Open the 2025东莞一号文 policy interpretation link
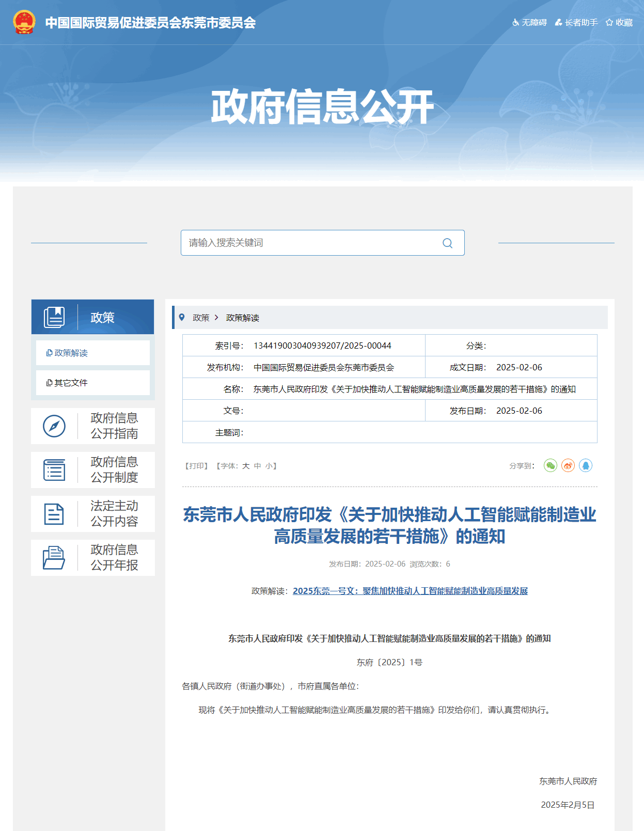This screenshot has height=831, width=644. pos(410,591)
